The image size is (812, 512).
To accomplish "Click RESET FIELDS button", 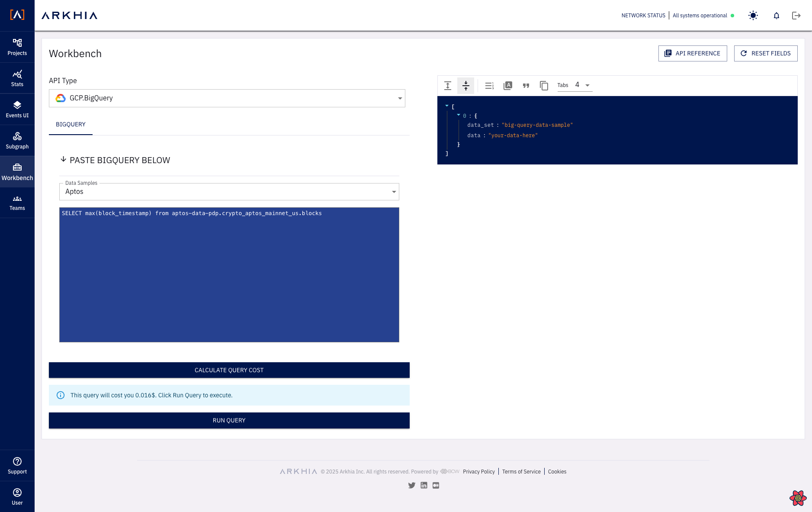I will pos(766,53).
